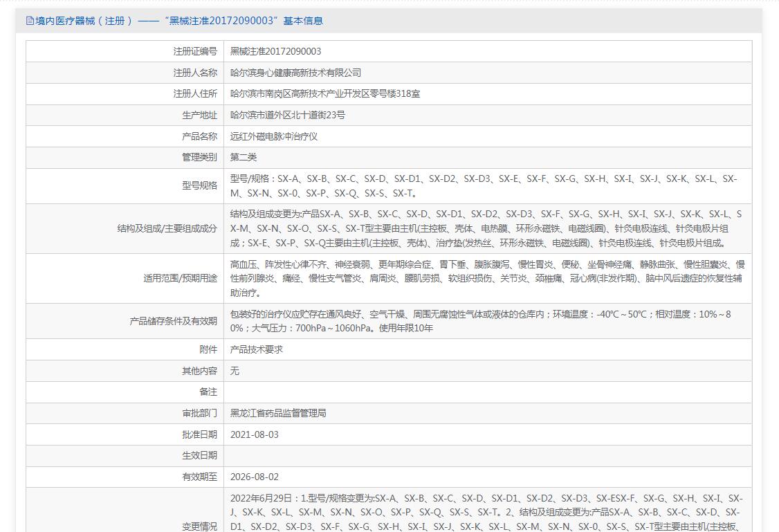Click the 变更情况 label
Screen dimensions: 779x532
199,526
